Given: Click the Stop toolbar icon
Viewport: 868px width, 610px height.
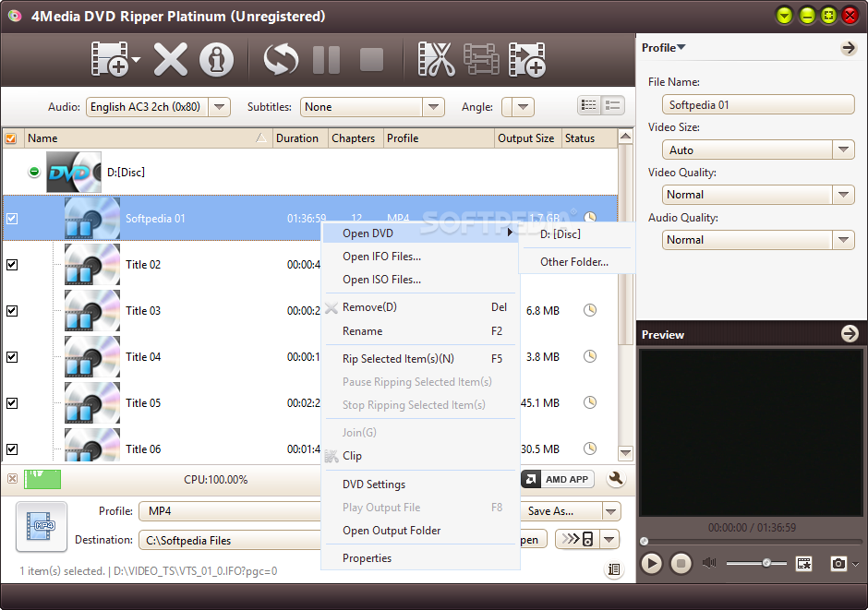Looking at the screenshot, I should coord(371,59).
